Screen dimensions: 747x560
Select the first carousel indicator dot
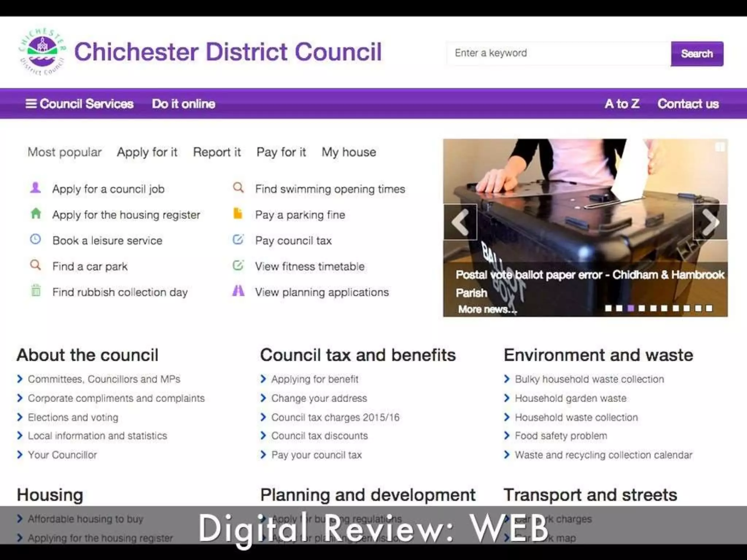tap(608, 308)
